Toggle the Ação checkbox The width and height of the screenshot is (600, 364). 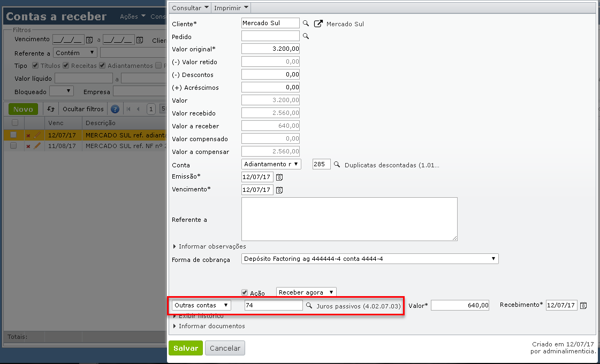(x=245, y=292)
